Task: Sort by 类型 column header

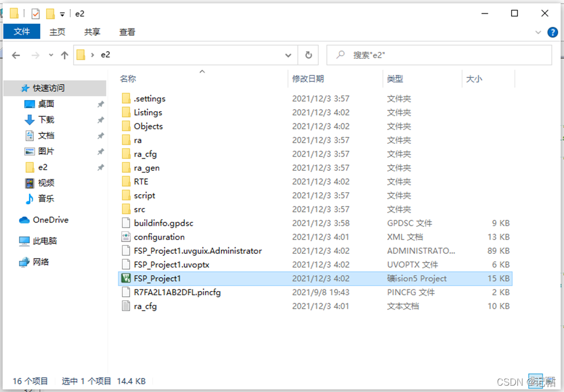Action: click(x=395, y=79)
